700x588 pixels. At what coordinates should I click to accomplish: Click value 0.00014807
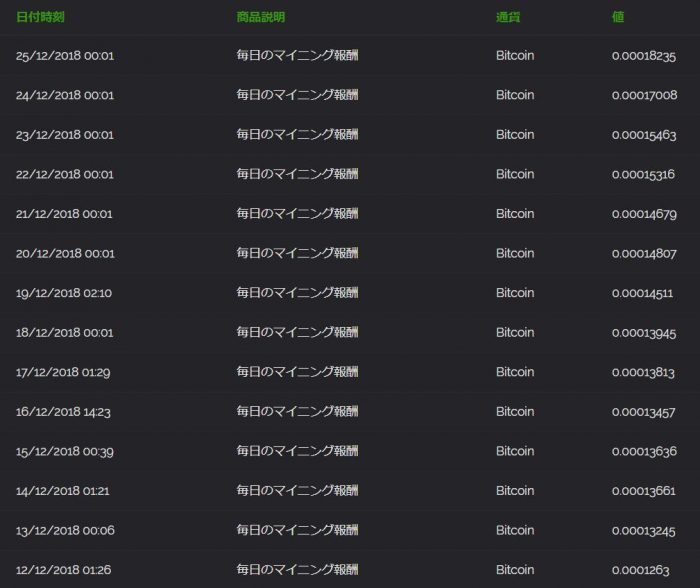pos(644,254)
